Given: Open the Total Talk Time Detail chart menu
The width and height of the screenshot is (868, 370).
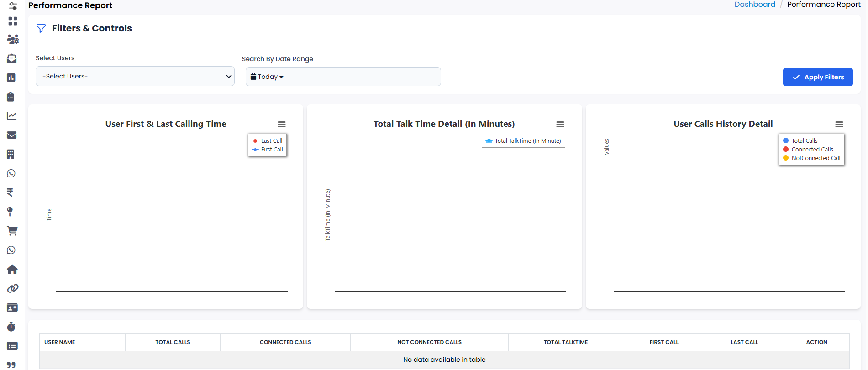Looking at the screenshot, I should pyautogui.click(x=560, y=124).
